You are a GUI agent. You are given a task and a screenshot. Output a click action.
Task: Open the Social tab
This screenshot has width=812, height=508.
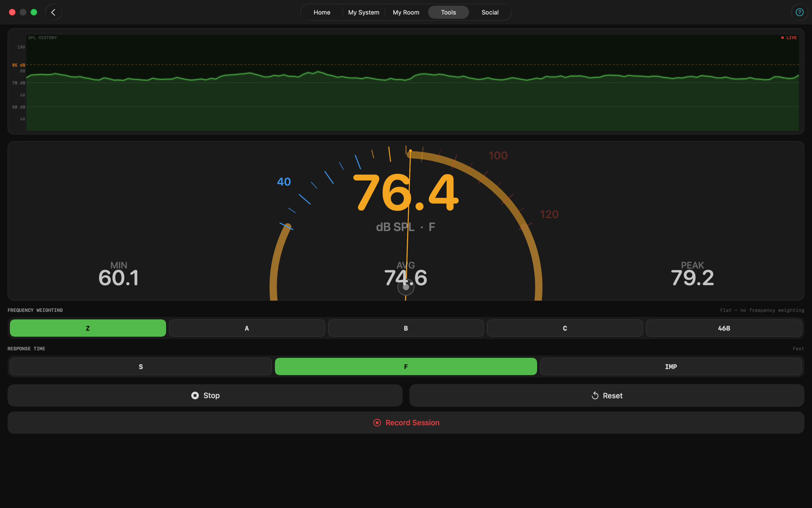pyautogui.click(x=490, y=12)
